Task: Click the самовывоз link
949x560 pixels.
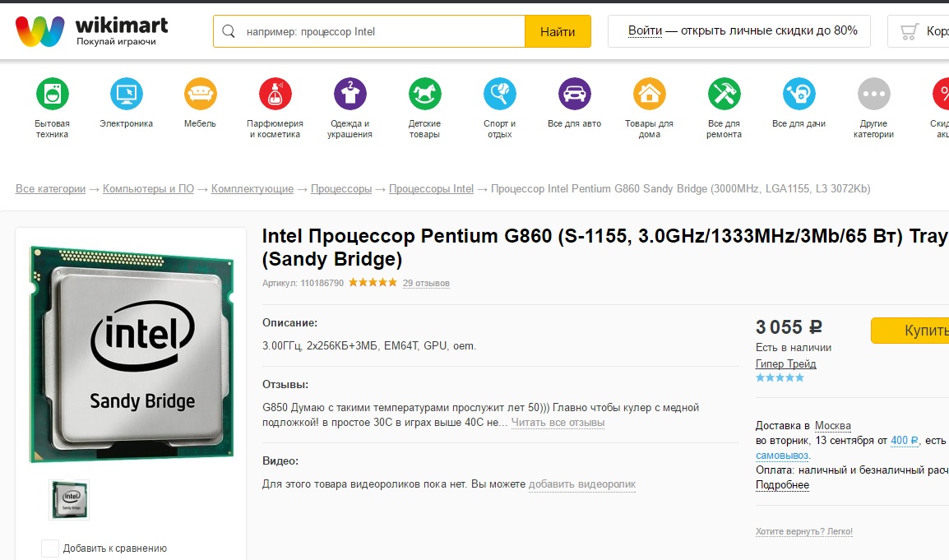Action: coord(782,456)
